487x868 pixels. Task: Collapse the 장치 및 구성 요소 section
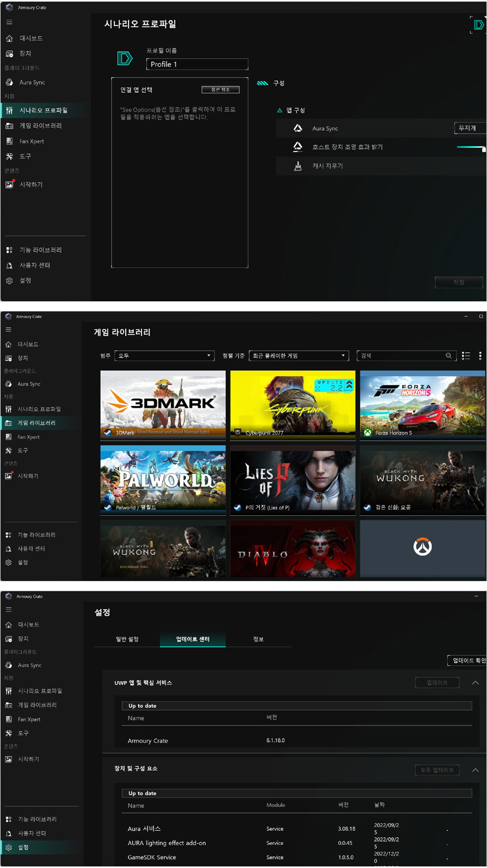click(475, 770)
